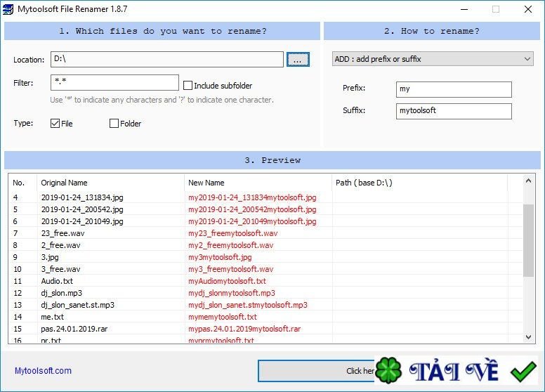This screenshot has height=392, width=545.
Task: Click the preview list vertical scrollbar thumb
Action: pos(528,240)
